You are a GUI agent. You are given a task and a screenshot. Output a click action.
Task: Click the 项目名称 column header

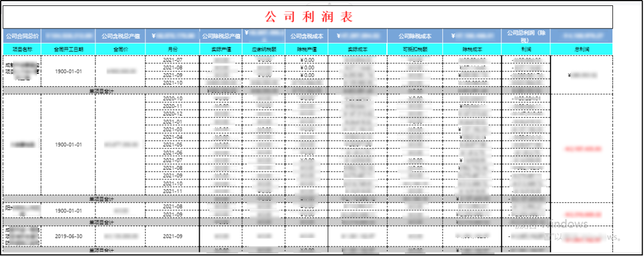(22, 49)
